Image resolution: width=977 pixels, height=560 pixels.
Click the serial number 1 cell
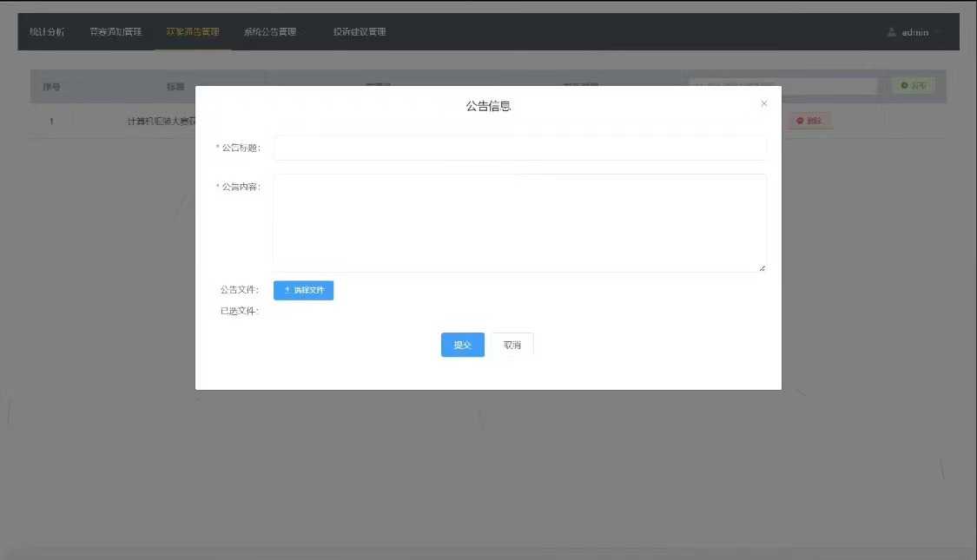pos(52,121)
